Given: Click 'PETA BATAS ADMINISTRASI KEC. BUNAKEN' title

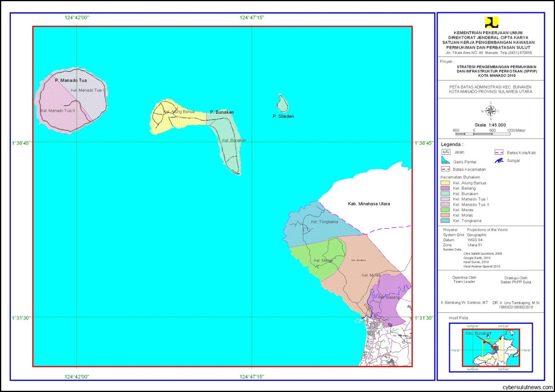Looking at the screenshot, I should (x=490, y=87).
